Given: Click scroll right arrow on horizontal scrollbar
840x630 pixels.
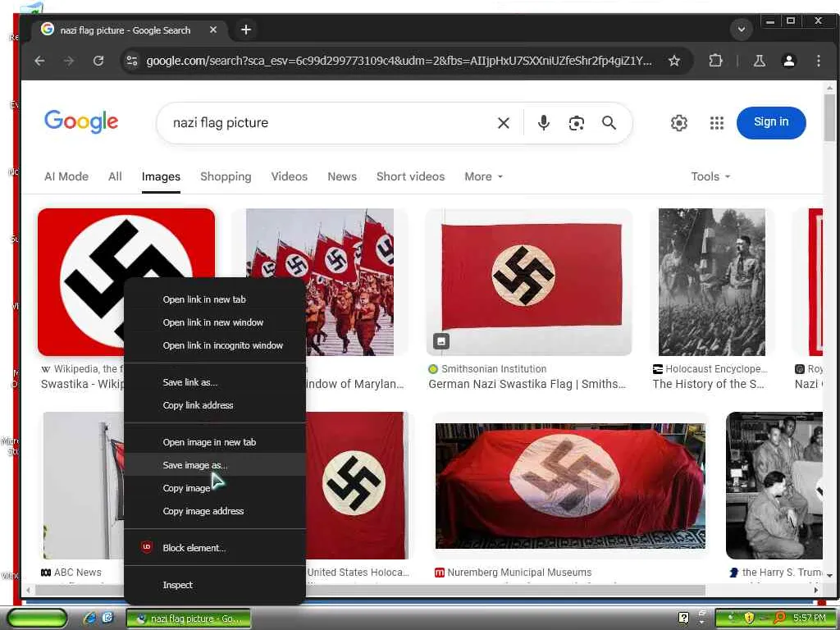Looking at the screenshot, I should pos(816,590).
